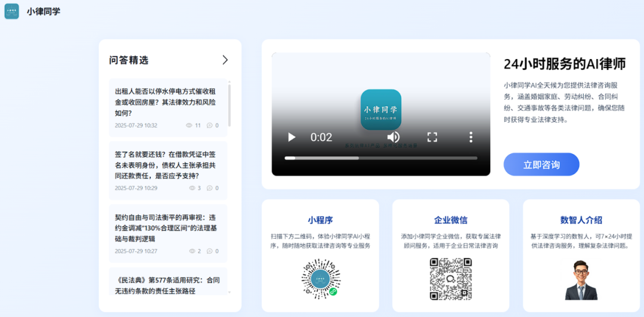Click the 小律同学 logo icon
This screenshot has height=317, width=644.
(x=12, y=11)
